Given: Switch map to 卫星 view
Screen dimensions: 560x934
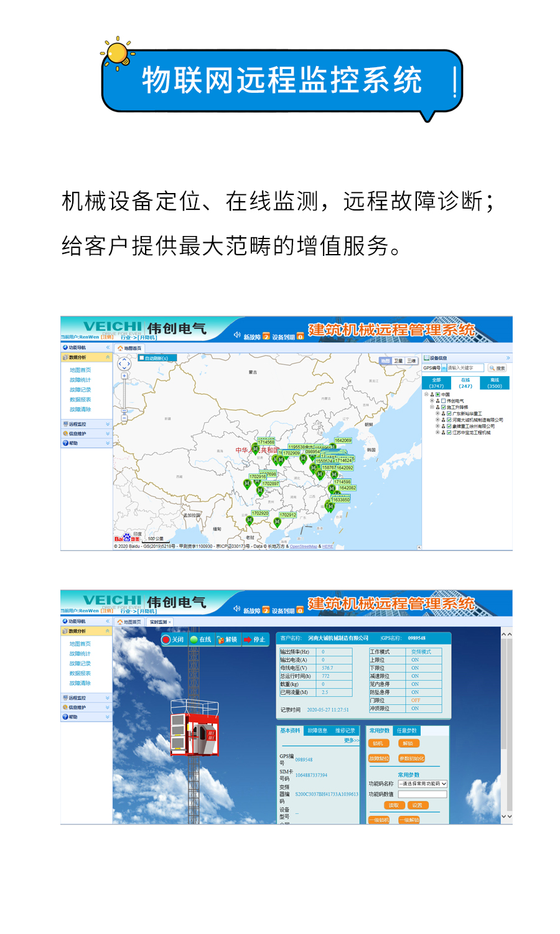Looking at the screenshot, I should (398, 361).
